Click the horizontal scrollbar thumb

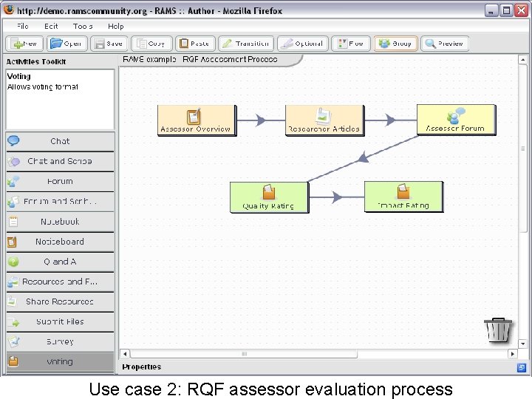point(244,354)
